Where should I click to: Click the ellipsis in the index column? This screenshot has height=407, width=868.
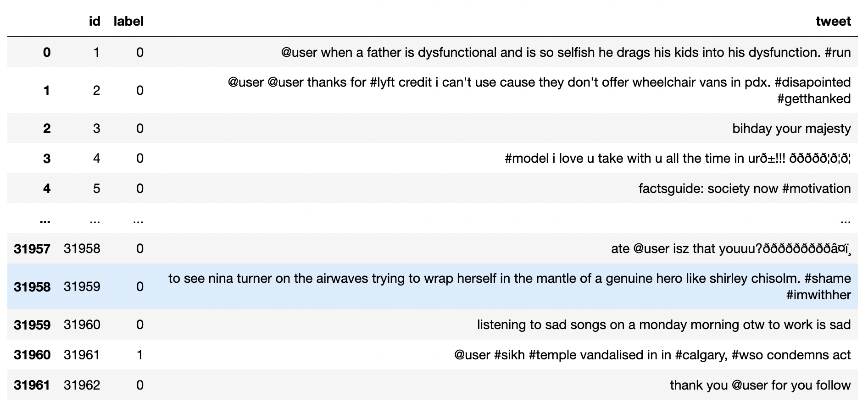45,221
